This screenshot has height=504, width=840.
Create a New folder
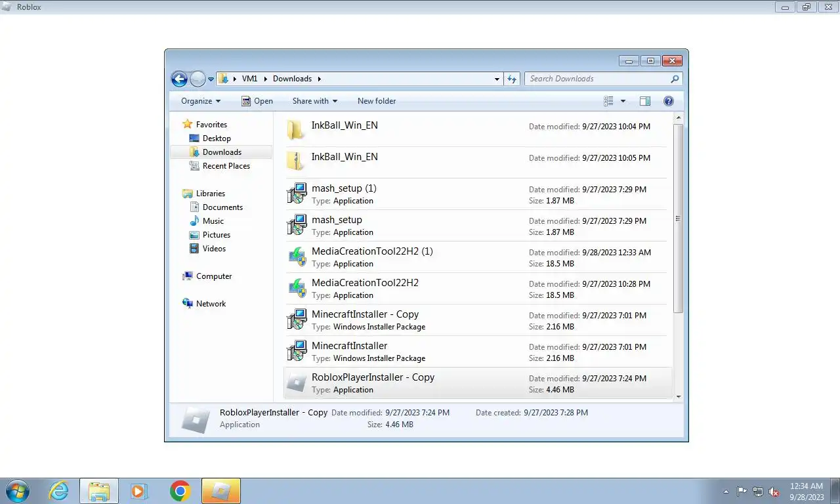click(377, 101)
